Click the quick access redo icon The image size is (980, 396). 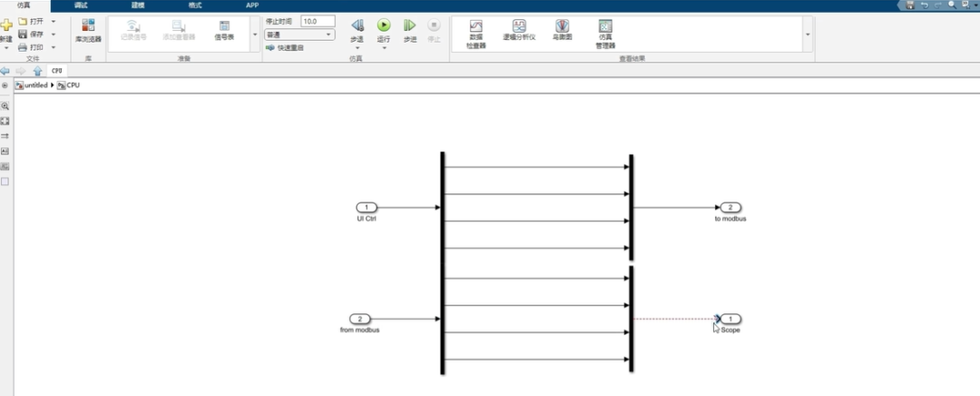[938, 5]
